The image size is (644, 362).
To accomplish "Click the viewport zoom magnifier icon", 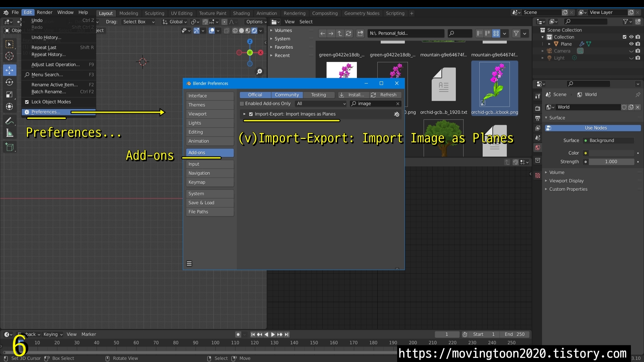I will (x=259, y=72).
